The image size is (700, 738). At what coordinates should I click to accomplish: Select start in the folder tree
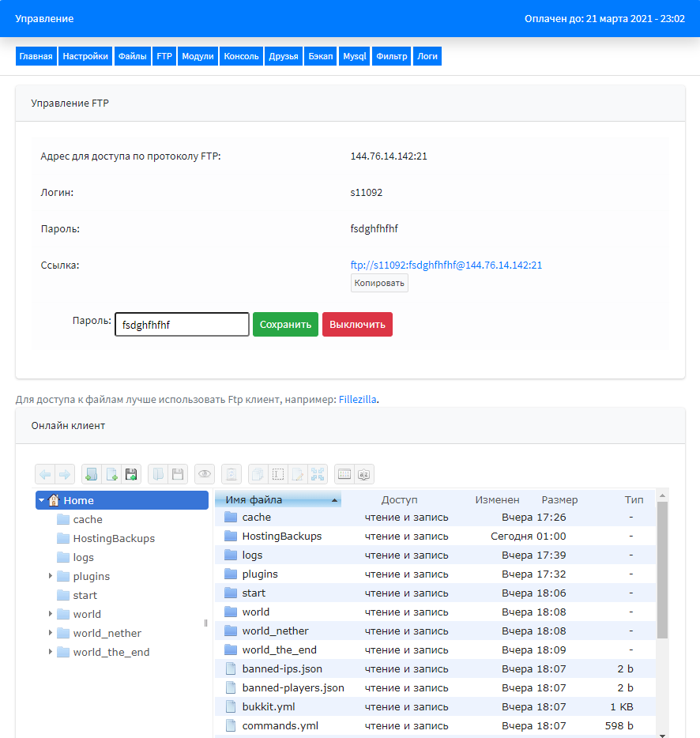pos(85,595)
